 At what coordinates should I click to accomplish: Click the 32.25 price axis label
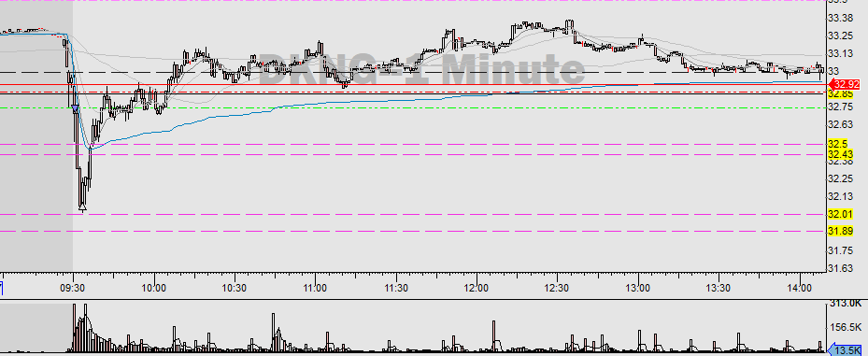click(839, 178)
